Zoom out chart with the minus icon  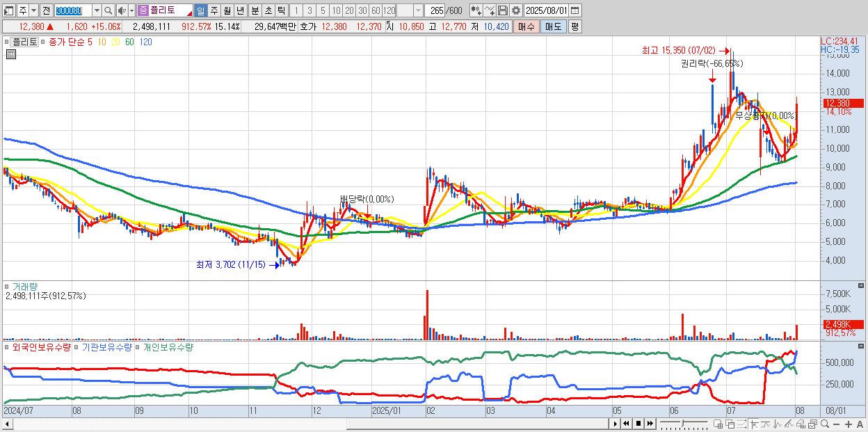tap(837, 424)
